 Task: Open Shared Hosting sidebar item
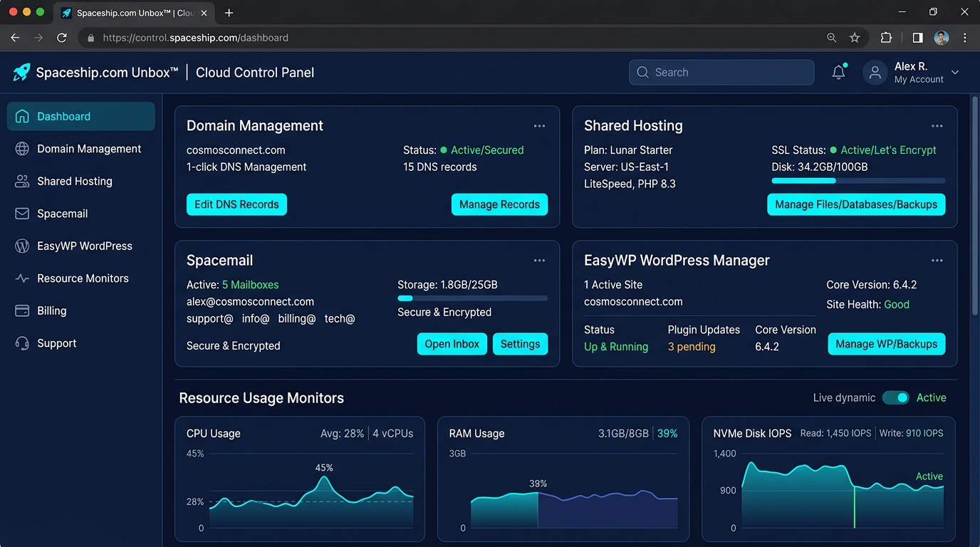point(80,181)
